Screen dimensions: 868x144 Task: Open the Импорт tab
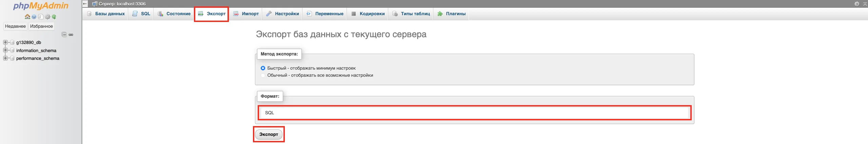246,14
